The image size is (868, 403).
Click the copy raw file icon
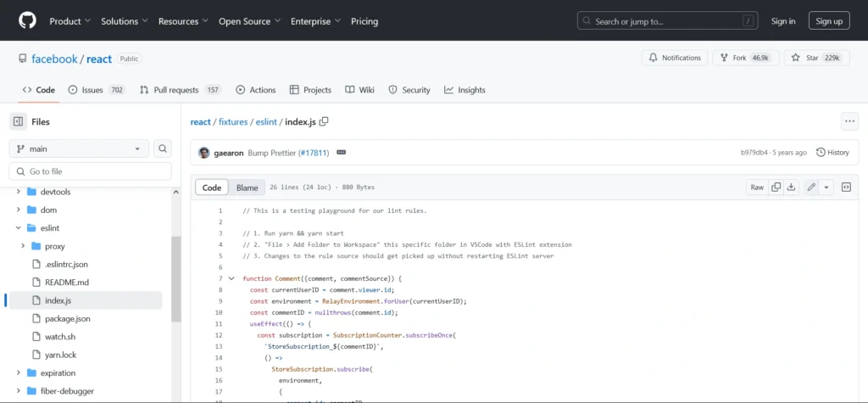pos(776,188)
